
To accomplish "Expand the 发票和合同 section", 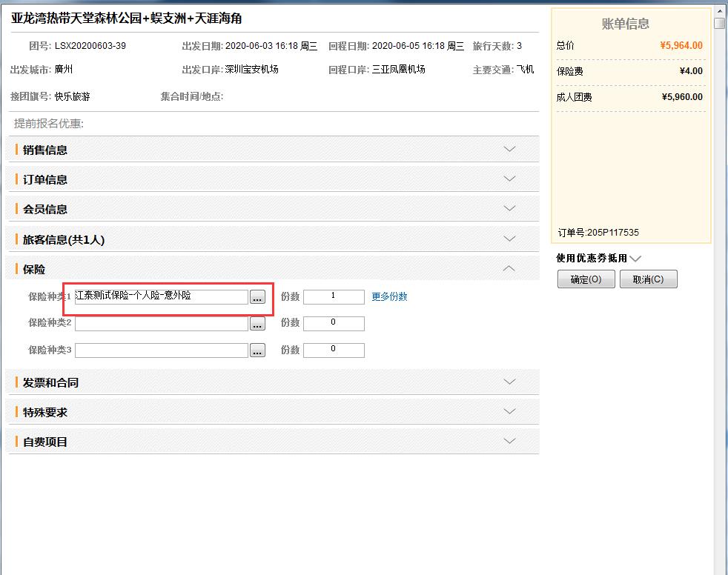I will tap(509, 382).
